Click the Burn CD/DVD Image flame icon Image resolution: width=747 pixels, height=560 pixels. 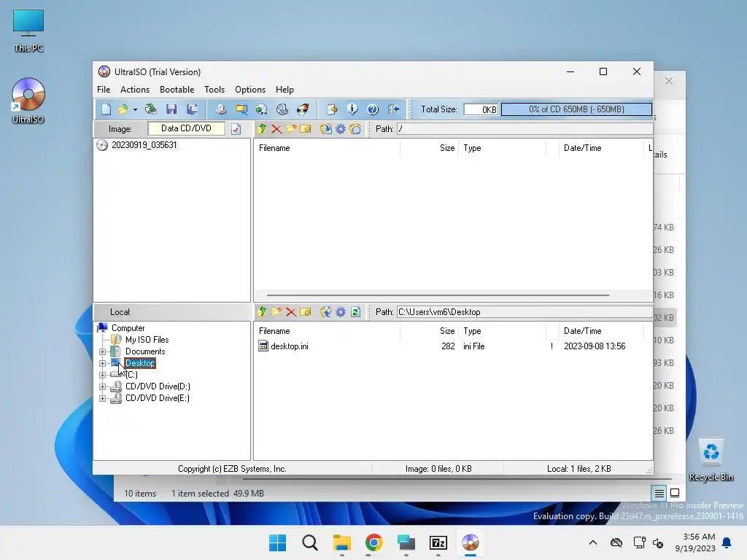click(303, 109)
